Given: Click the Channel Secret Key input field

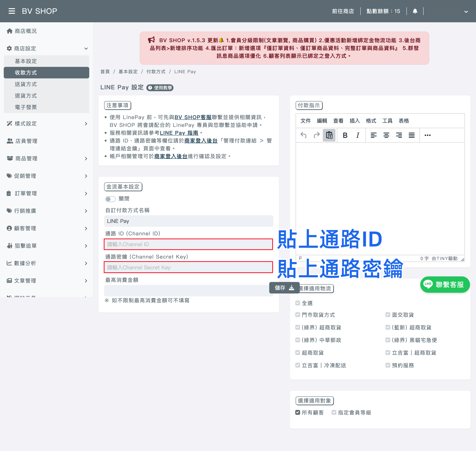Looking at the screenshot, I should click(189, 267).
